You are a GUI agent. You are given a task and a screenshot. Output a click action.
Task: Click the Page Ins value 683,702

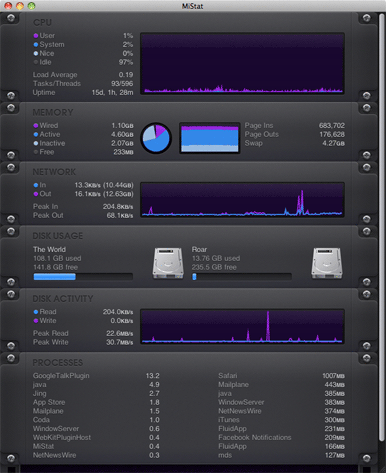[332, 126]
